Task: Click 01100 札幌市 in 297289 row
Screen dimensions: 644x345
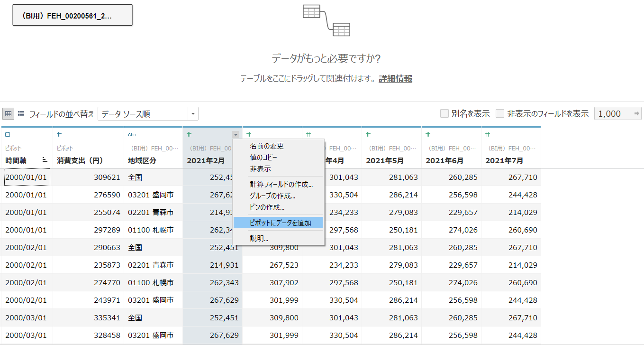Action: tap(151, 230)
